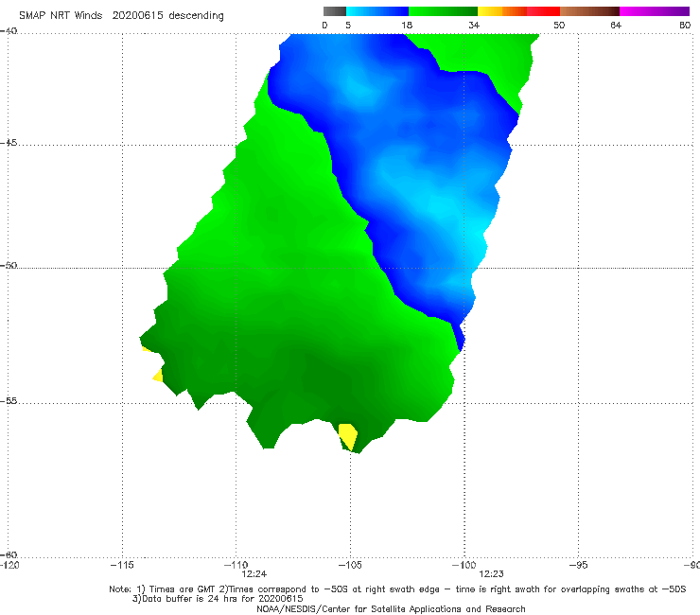700x615 pixels.
Task: Click the blue segment of the colorbar
Action: [x=377, y=11]
